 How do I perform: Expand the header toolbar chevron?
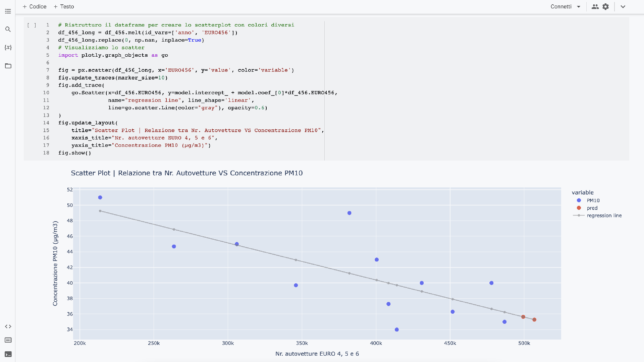[x=623, y=6]
